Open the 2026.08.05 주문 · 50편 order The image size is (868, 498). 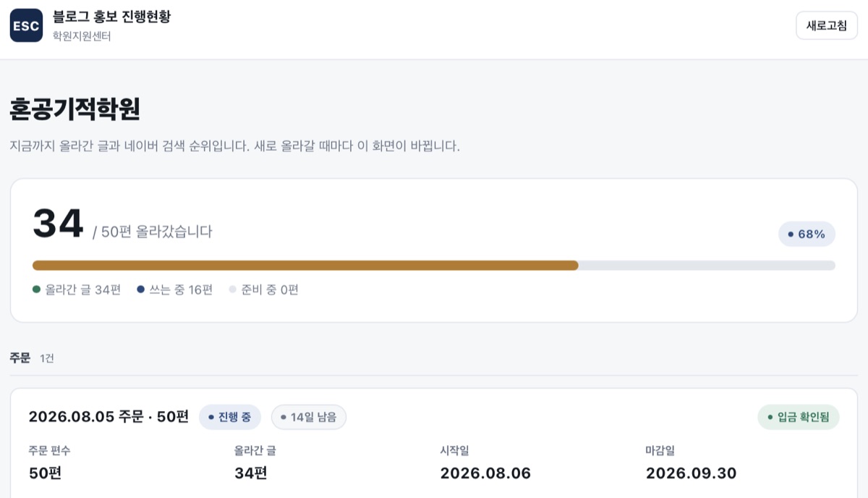click(109, 417)
